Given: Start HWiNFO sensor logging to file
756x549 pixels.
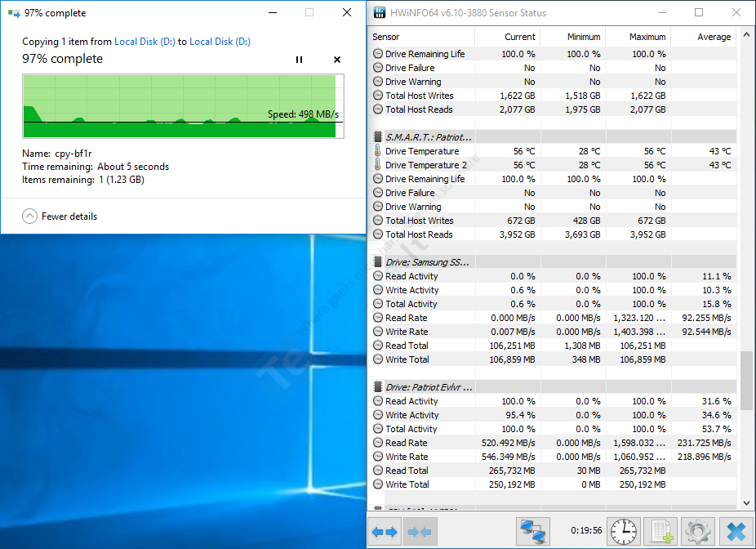Looking at the screenshot, I should (x=661, y=532).
